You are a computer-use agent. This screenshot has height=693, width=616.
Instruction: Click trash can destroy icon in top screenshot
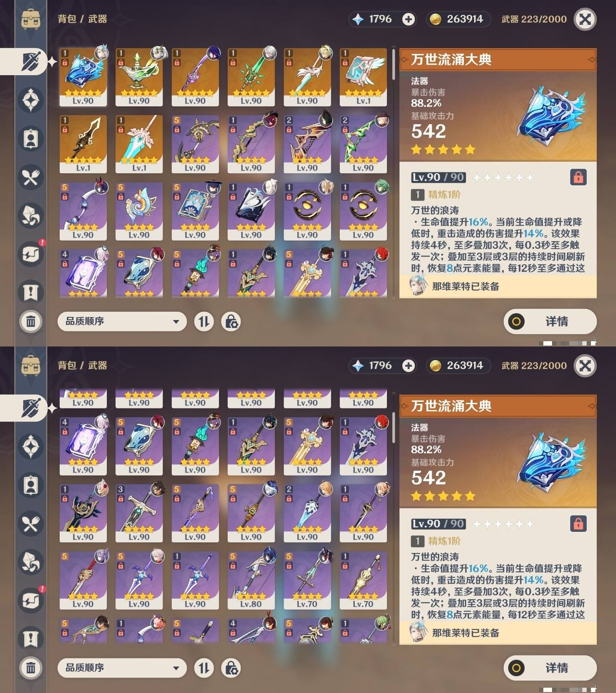pos(31,321)
